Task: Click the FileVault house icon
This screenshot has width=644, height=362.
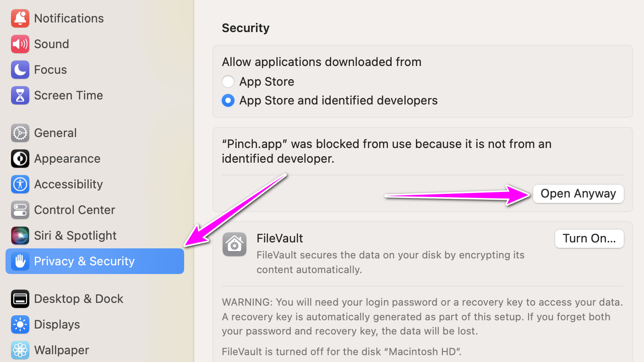Action: point(235,244)
